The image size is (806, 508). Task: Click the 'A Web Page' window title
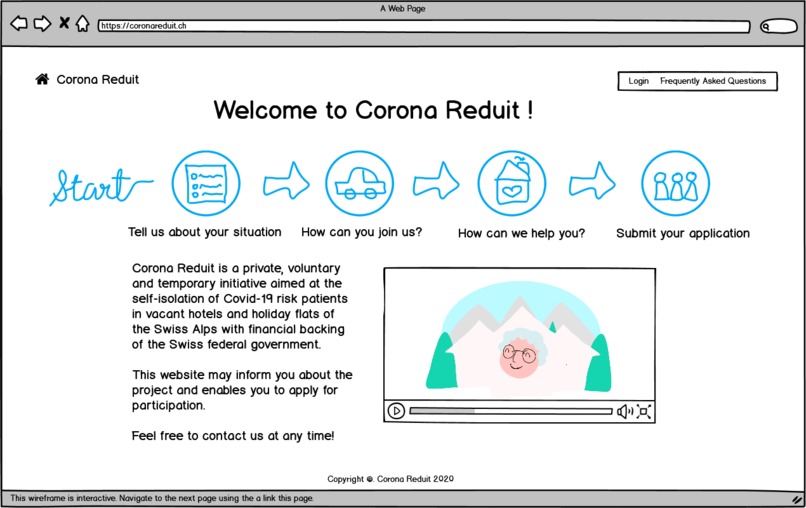(402, 8)
